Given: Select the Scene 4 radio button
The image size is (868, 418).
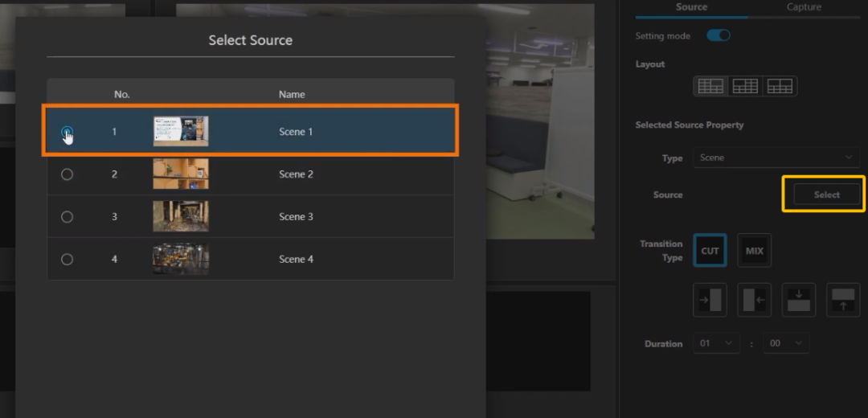Looking at the screenshot, I should click(67, 259).
